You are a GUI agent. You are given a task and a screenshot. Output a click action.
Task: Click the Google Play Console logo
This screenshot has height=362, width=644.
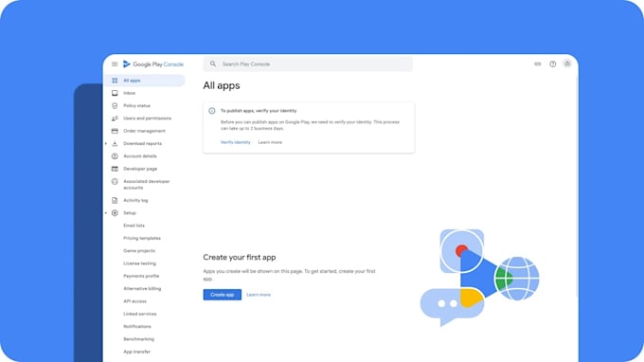coord(153,64)
